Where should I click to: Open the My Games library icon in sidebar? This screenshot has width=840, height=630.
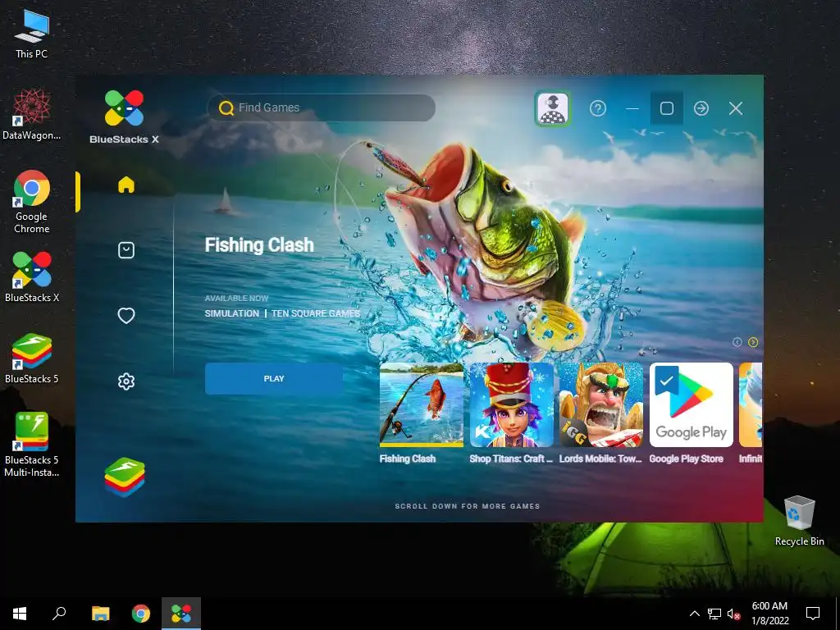tap(126, 250)
